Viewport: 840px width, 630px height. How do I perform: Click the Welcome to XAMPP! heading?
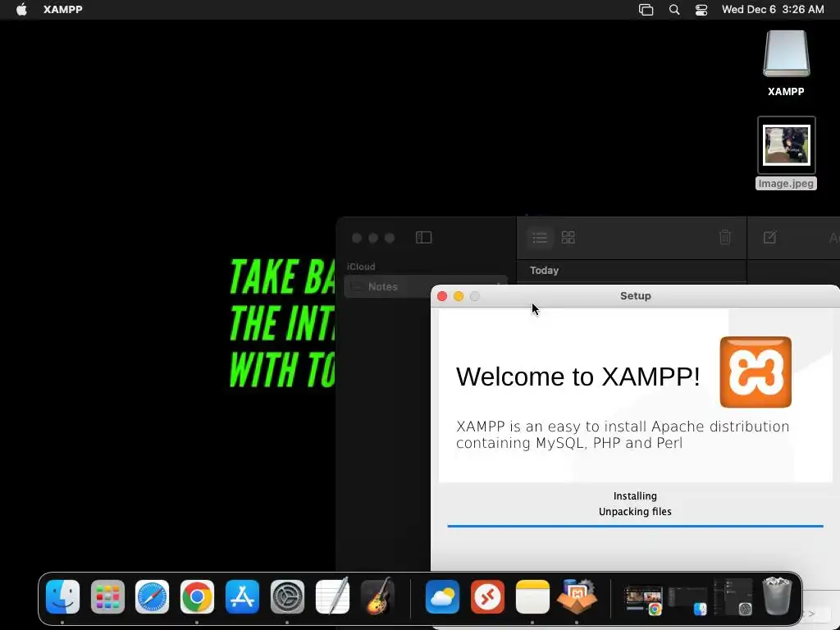click(x=577, y=377)
